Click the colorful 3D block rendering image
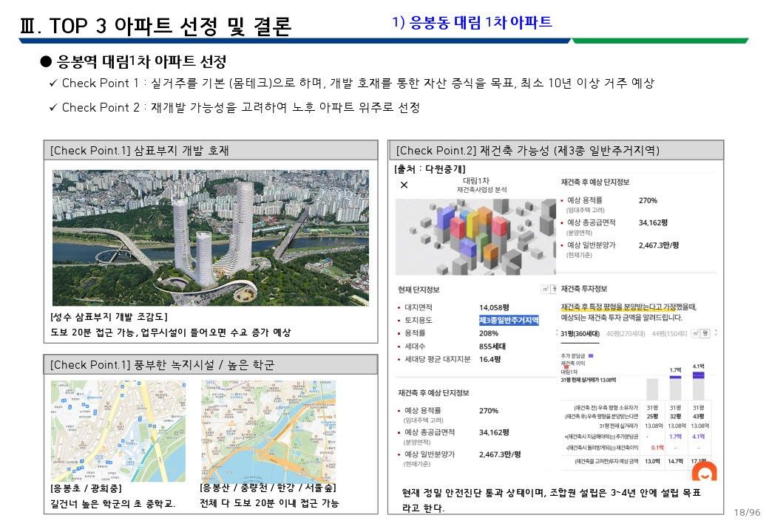The image size is (769, 532). 475,236
